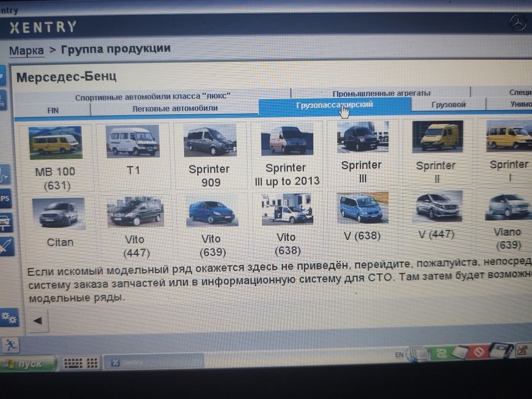Click the Mercedes star logo in header
Viewport: 532px width, 399px height.
518,23
